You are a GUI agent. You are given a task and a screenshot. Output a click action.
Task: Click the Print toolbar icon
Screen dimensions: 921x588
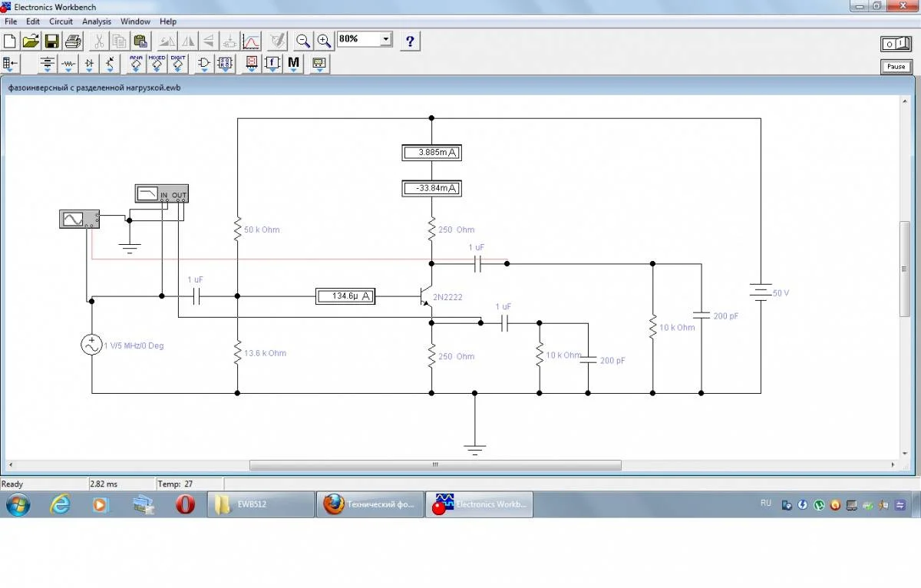(73, 41)
